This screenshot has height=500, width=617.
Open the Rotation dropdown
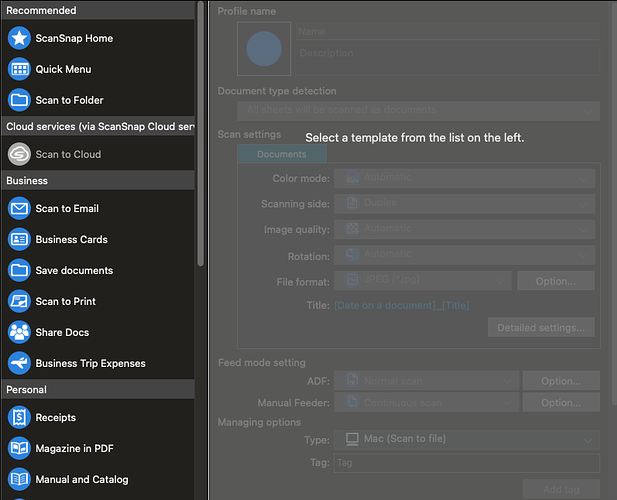click(x=464, y=255)
